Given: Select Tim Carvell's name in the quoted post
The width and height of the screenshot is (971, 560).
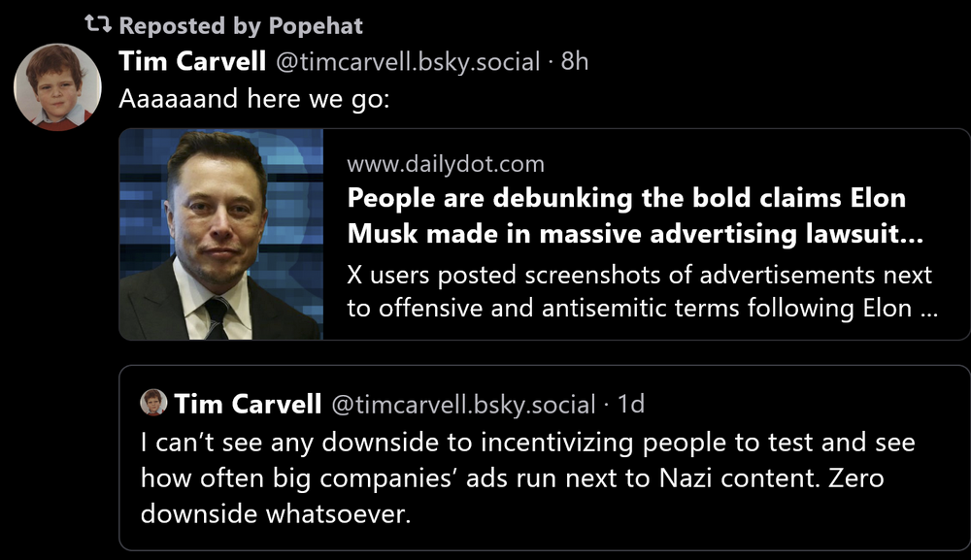Looking at the screenshot, I should click(x=248, y=403).
